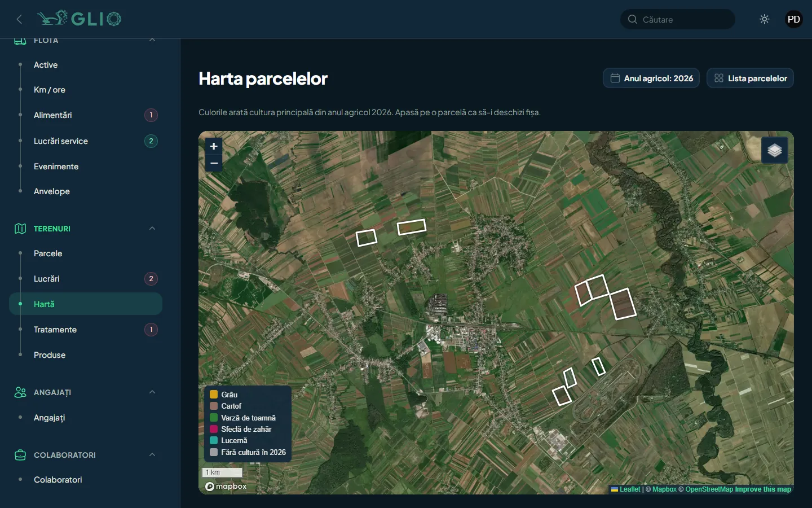Click the Grâu yellow legend swatch
Screen dimensions: 812x508
[214, 395]
